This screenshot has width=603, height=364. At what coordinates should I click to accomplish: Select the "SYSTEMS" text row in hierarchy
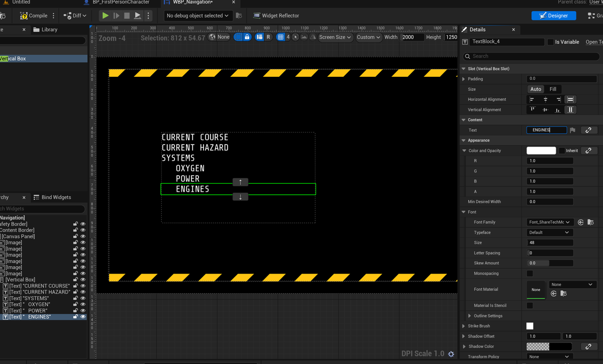(x=43, y=298)
